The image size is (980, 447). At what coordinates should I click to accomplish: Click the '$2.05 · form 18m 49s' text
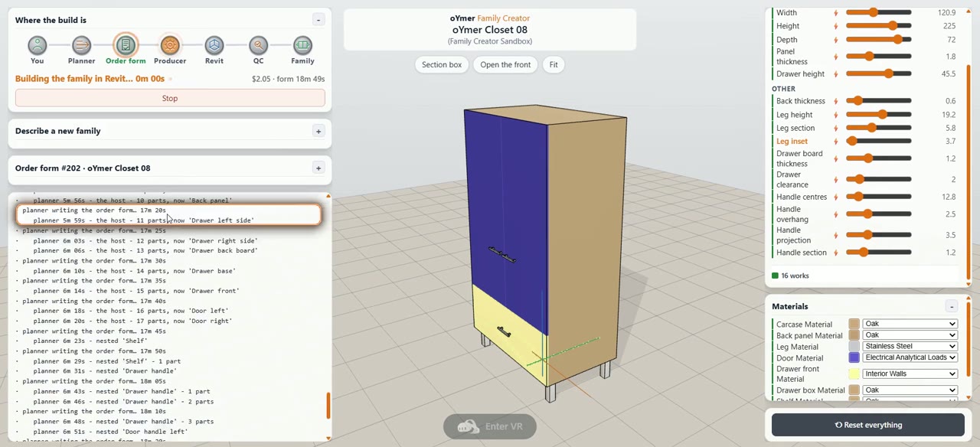coord(288,79)
